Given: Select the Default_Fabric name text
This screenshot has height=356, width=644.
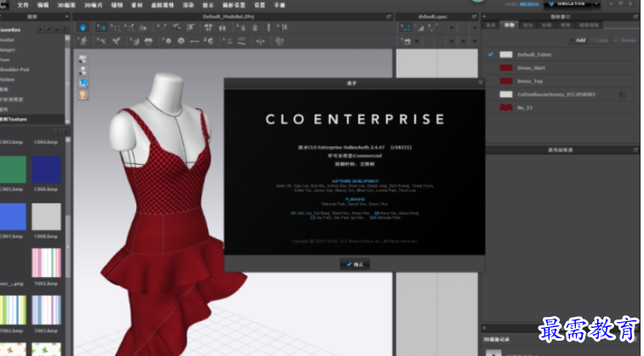Looking at the screenshot, I should click(x=534, y=54).
